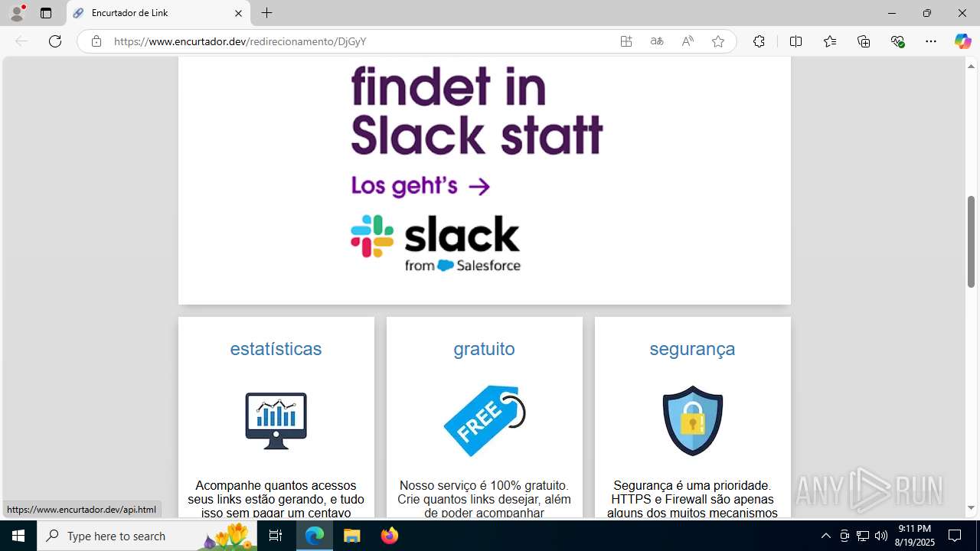Open the notification center
The height and width of the screenshot is (551, 980).
pos(955,536)
